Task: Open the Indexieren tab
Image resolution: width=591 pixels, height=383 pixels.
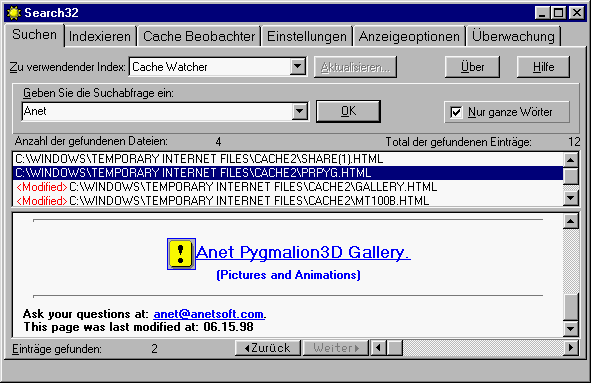Action: click(100, 37)
